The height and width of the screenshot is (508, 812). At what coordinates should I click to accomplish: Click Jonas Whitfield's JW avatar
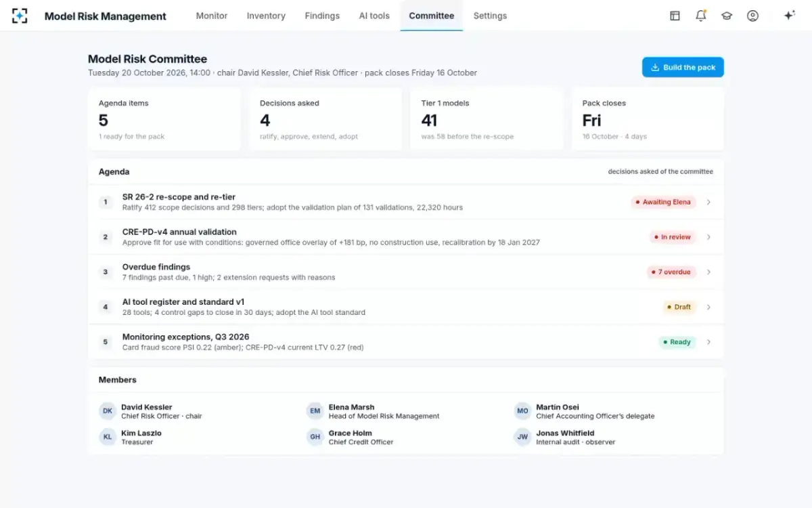pos(522,437)
